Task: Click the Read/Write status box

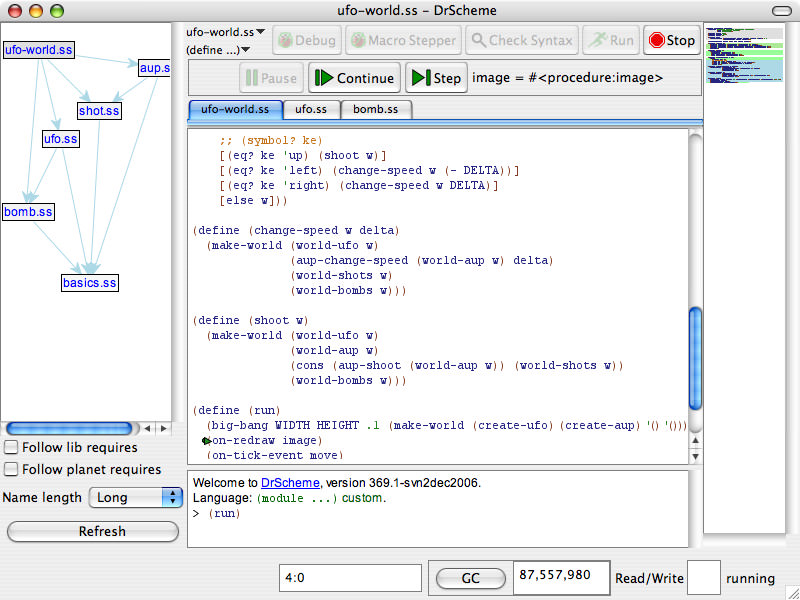Action: click(704, 578)
